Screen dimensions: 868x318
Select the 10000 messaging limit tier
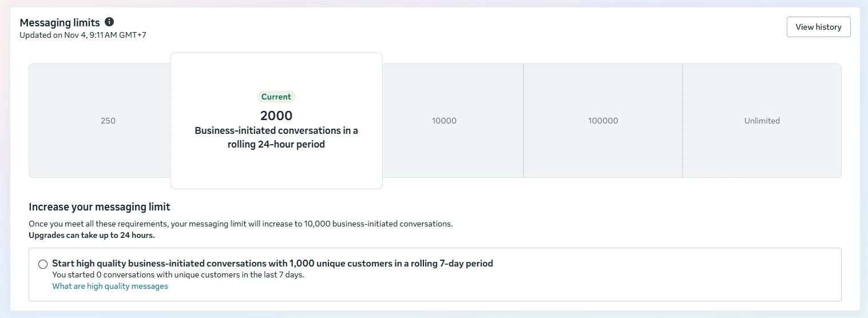[444, 121]
